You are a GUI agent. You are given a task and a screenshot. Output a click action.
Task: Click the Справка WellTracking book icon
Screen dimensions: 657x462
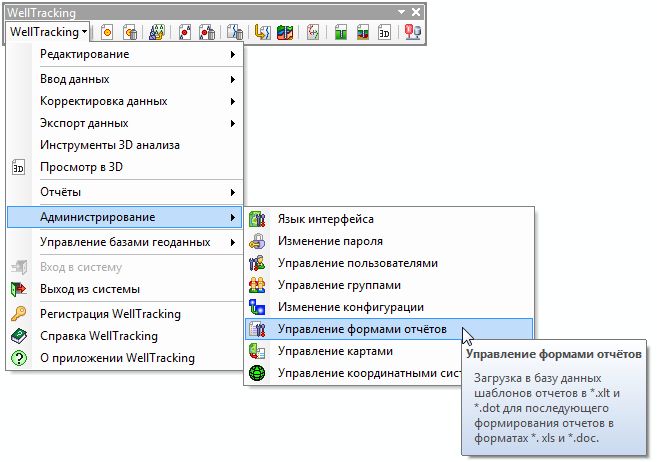18,337
